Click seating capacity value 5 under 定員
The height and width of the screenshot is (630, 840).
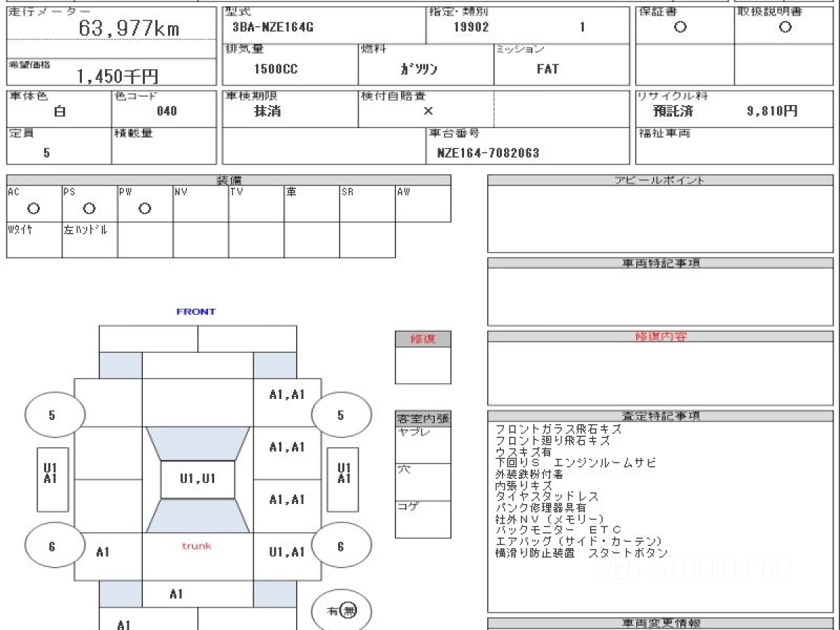(x=47, y=153)
